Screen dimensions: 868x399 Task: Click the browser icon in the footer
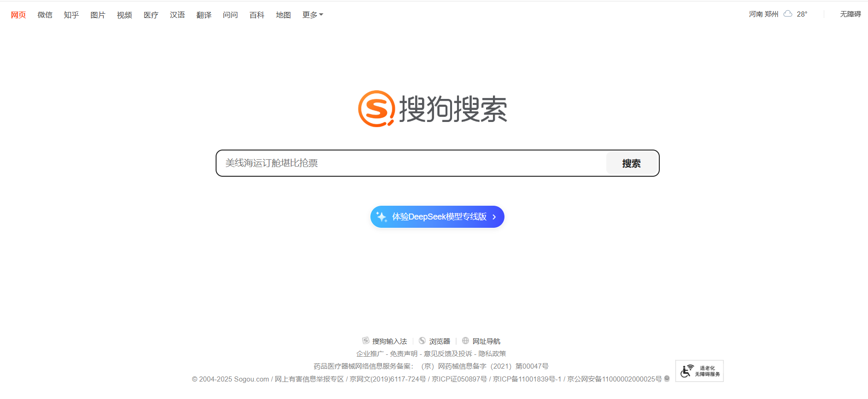(x=422, y=341)
